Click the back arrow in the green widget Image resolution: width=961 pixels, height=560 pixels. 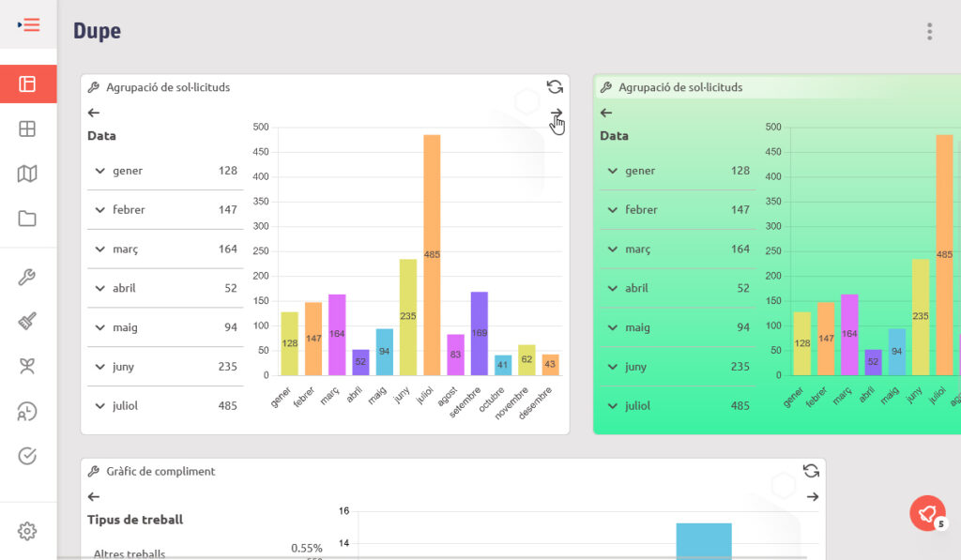[606, 113]
